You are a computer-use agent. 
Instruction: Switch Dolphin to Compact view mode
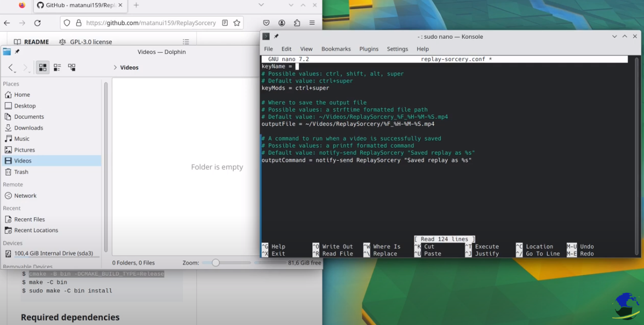pyautogui.click(x=57, y=67)
